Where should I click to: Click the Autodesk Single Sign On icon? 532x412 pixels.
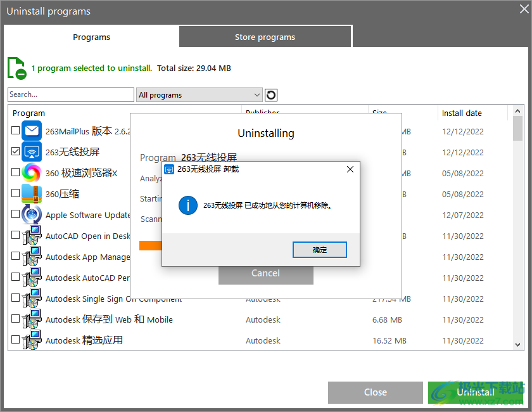tap(32, 298)
